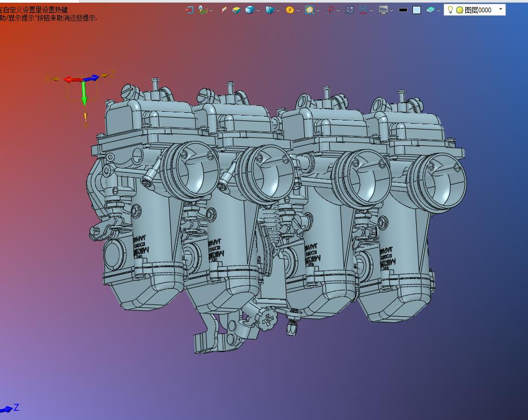The image size is (528, 420).
Task: Open dropdown beside orange mesh sphere
Action: point(298,10)
